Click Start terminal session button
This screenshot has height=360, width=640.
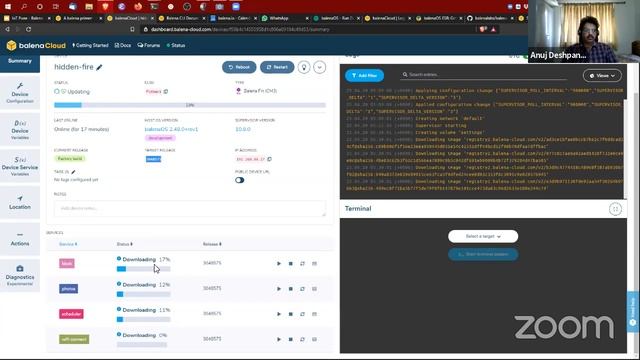tap(483, 254)
